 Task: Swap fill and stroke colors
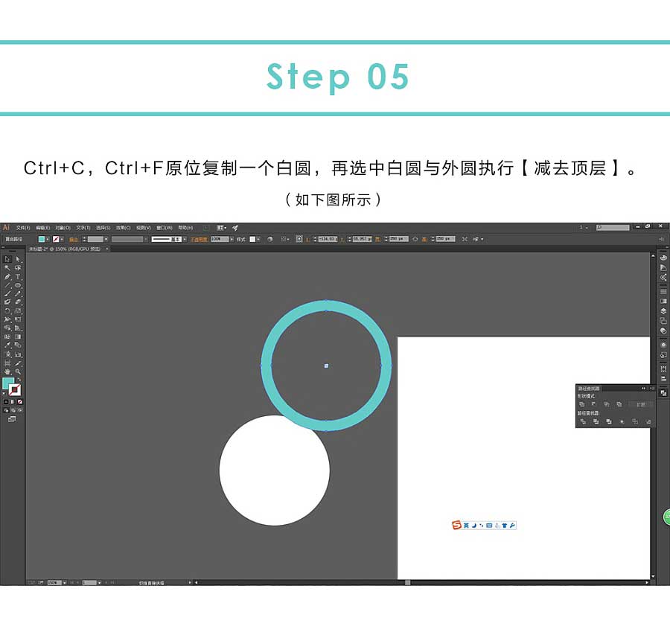pyautogui.click(x=19, y=379)
